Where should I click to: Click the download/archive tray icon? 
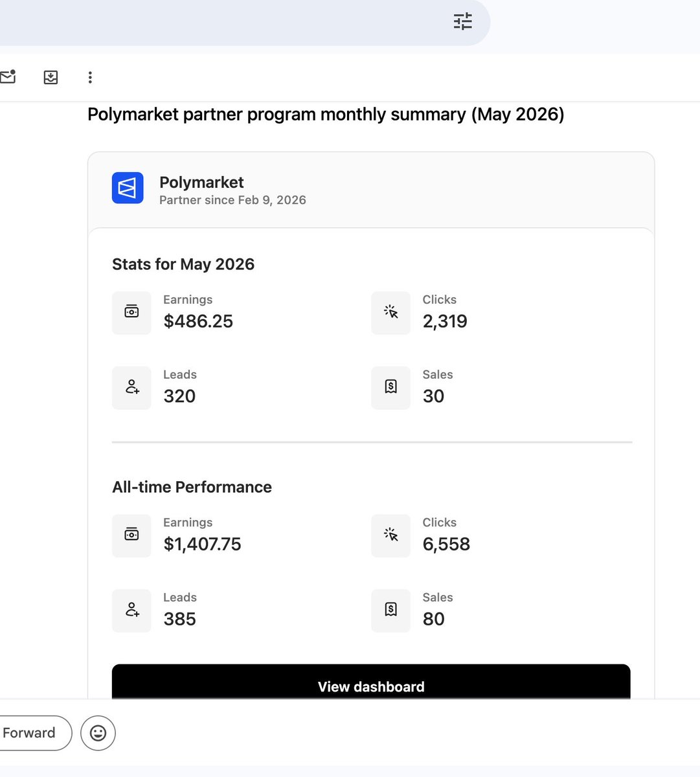pyautogui.click(x=51, y=78)
